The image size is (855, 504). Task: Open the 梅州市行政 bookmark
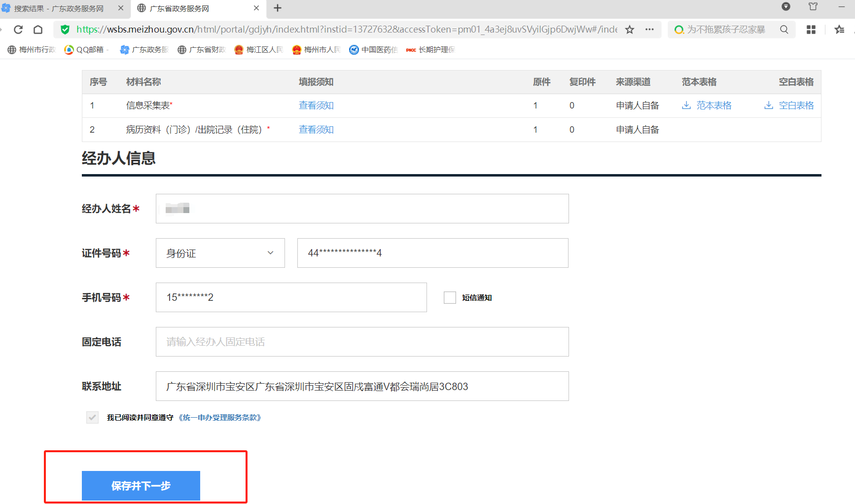(31, 49)
